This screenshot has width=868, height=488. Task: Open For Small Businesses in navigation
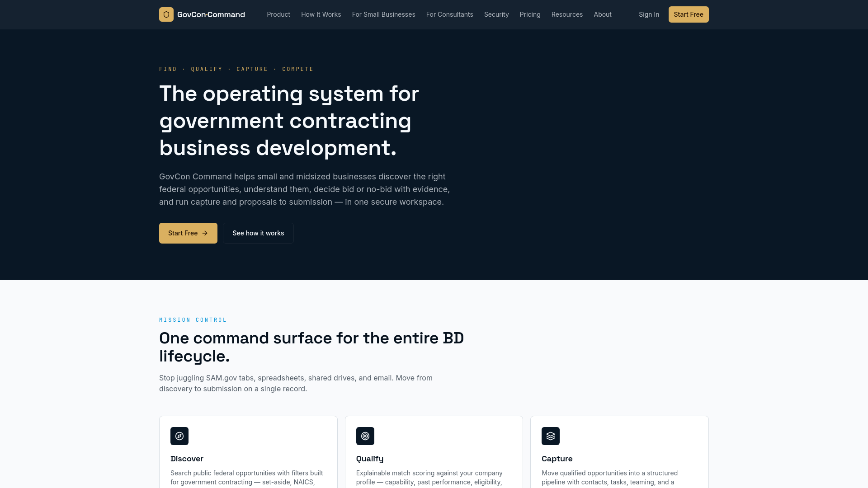[x=383, y=14]
